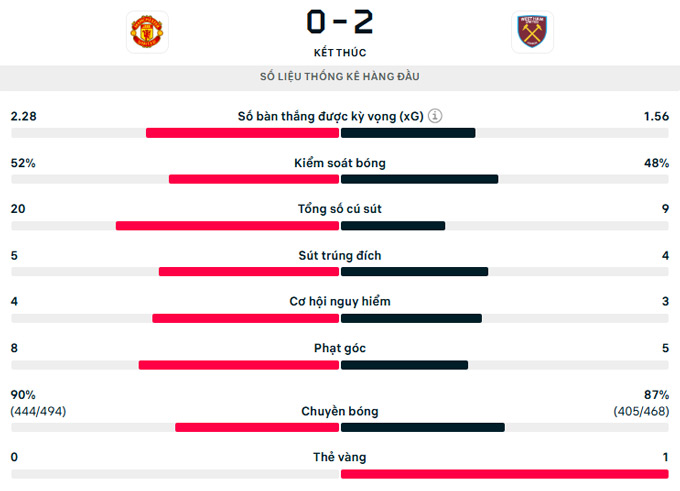Click the Kết thúc match status label

340,52
